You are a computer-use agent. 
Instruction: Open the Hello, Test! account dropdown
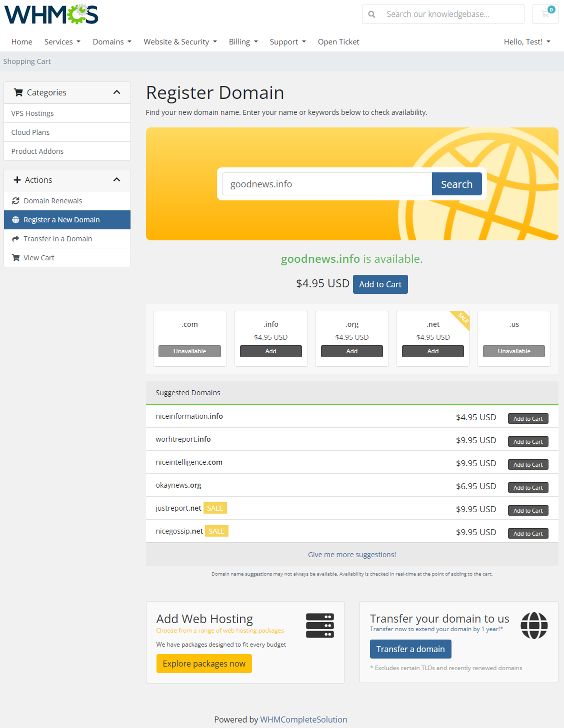[x=527, y=41]
